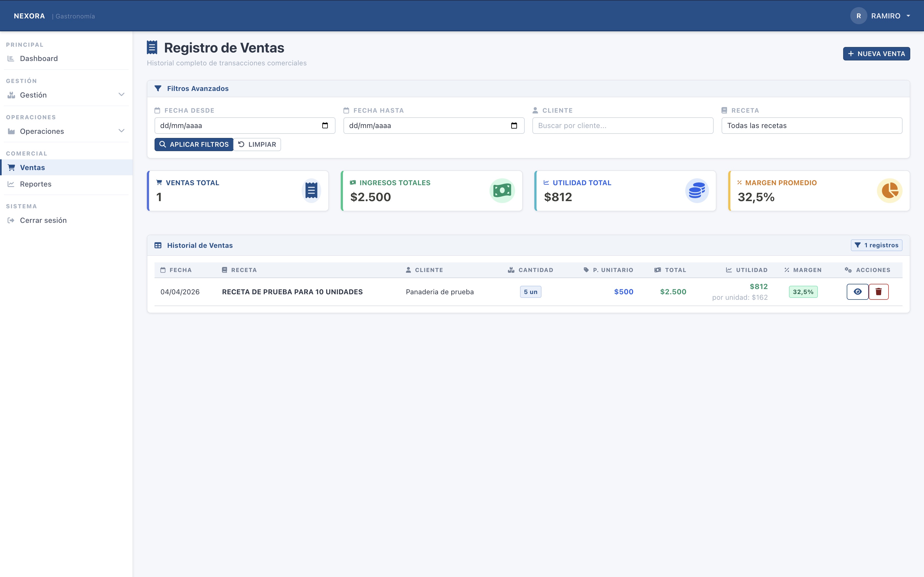Click the coins icon in Utilidad Total

coord(697,190)
